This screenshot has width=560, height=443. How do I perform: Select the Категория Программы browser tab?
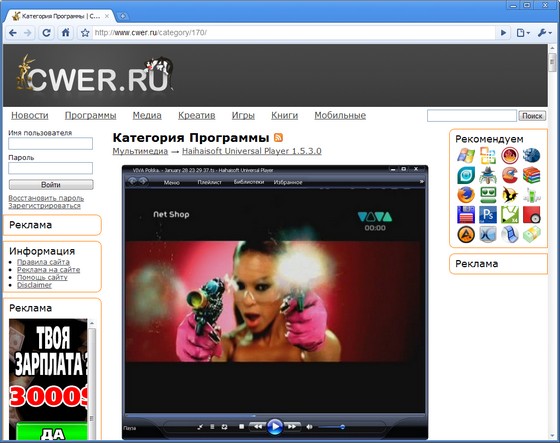60,16
